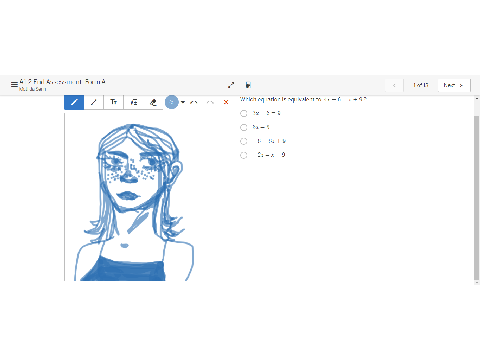The width and height of the screenshot is (480, 360).
Task: Redo the drawing stroke
Action: coord(210,102)
